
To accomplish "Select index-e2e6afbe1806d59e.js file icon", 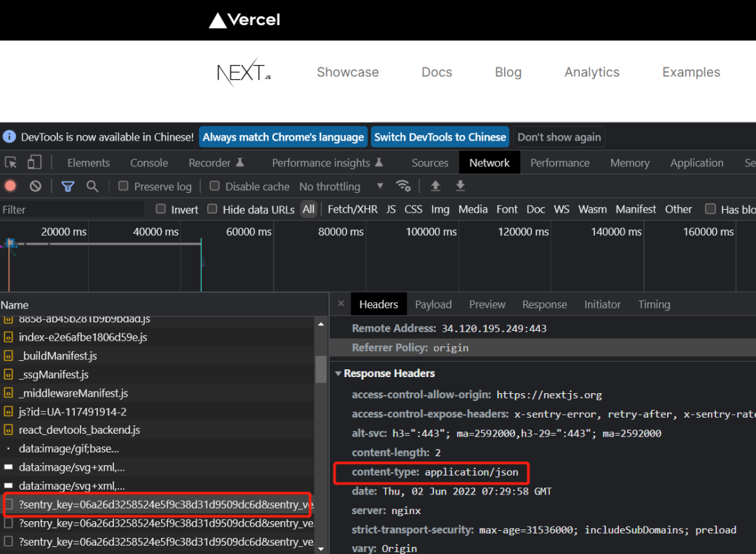I will (x=8, y=337).
